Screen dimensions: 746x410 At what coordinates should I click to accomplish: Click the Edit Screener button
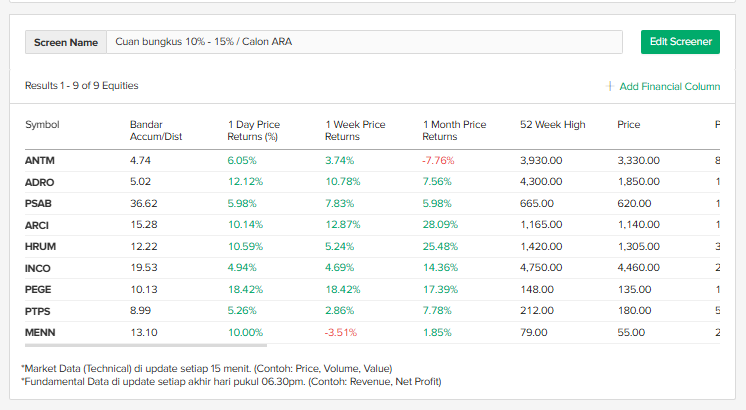(x=680, y=42)
